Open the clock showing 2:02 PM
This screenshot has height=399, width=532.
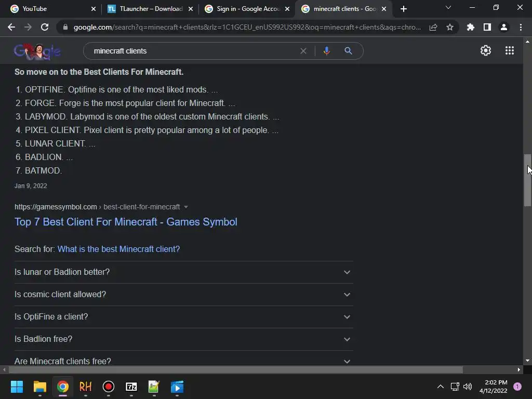[494, 387]
